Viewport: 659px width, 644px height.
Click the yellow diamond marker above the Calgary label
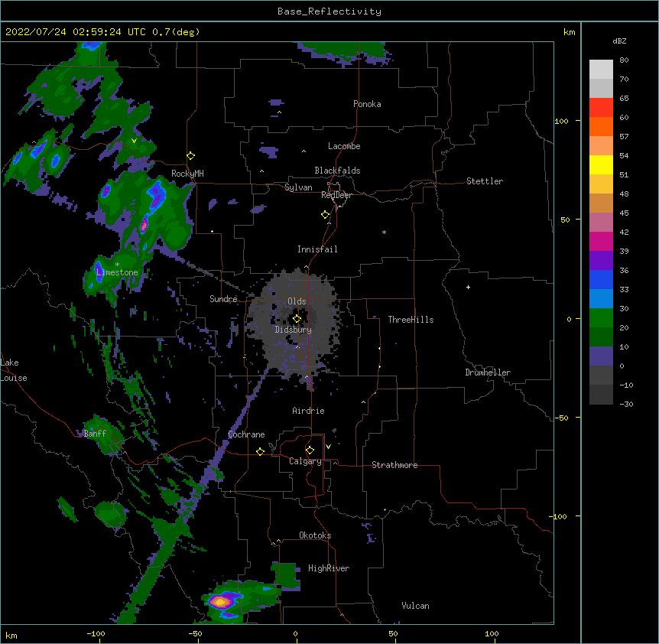(310, 450)
